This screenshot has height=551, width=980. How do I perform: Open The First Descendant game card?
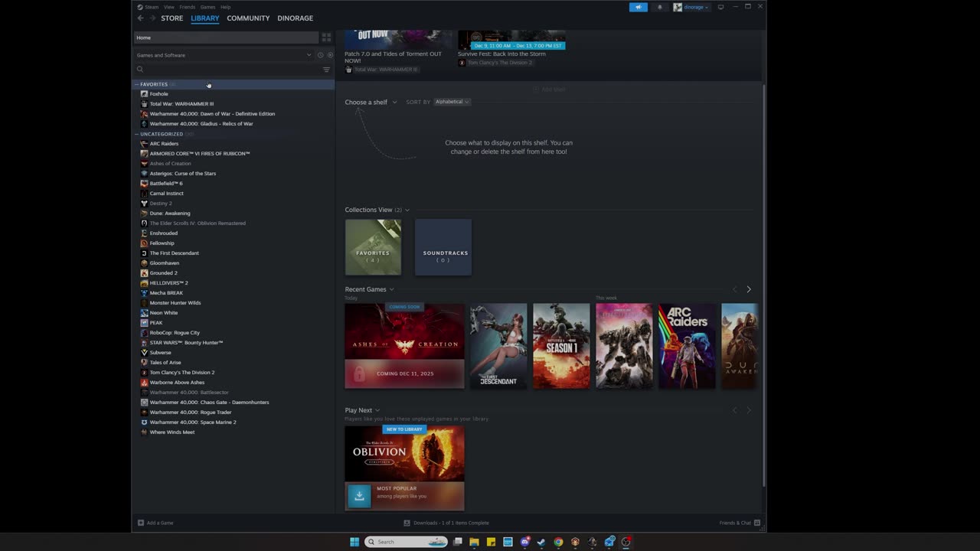[498, 346]
